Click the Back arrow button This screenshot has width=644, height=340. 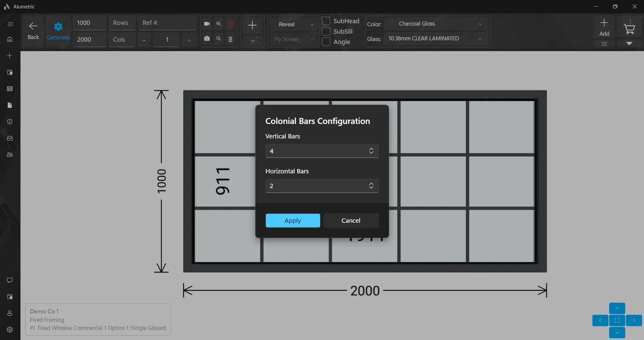click(x=33, y=31)
